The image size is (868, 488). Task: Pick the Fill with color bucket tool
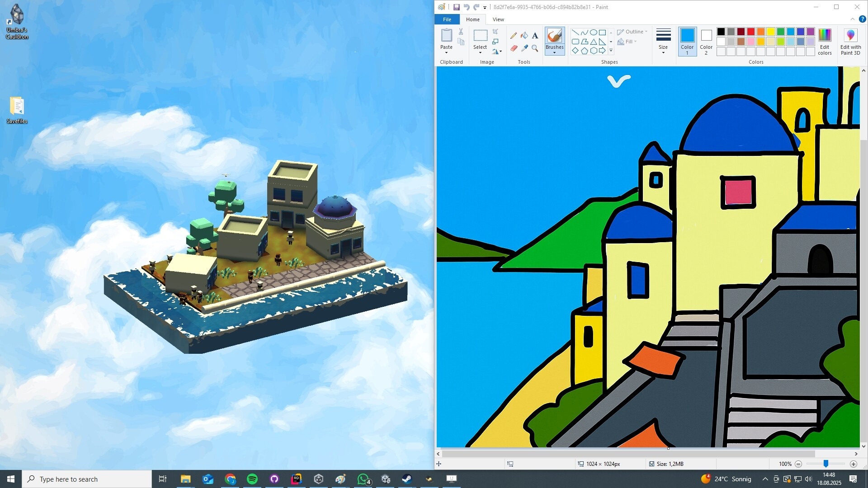[524, 36]
